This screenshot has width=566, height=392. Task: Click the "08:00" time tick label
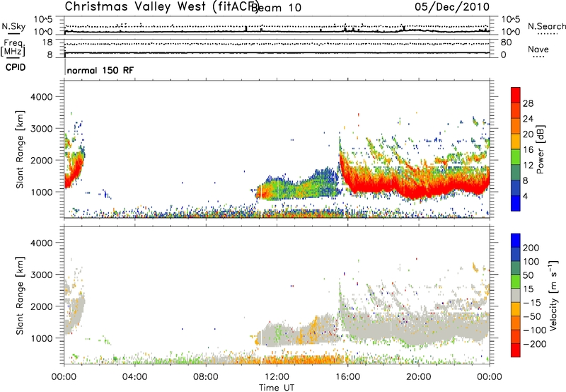[x=206, y=377]
